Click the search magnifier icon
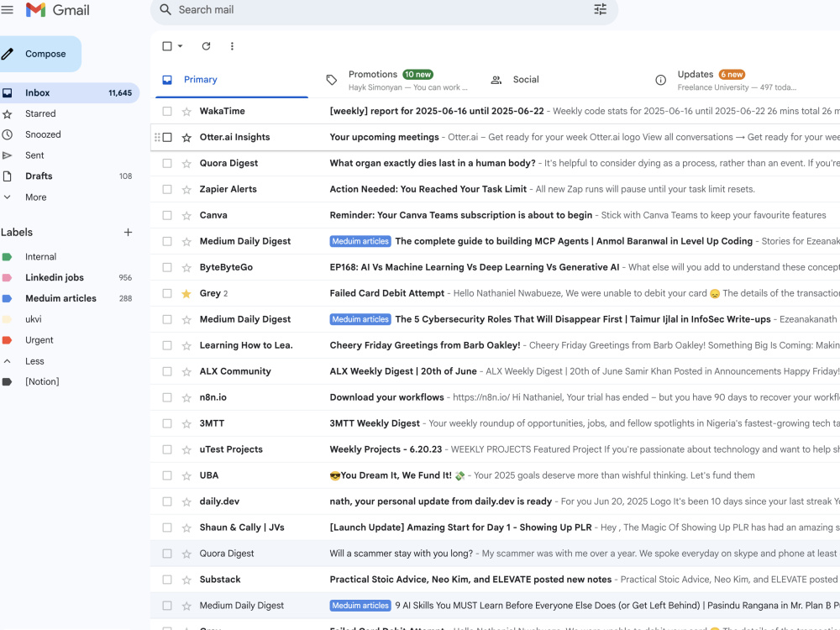This screenshot has height=630, width=840. 165,9
